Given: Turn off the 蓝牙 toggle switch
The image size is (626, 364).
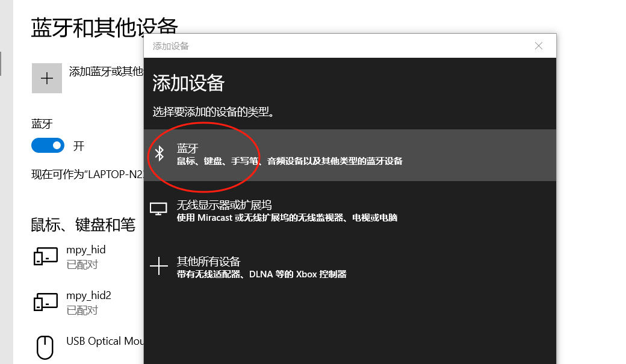Looking at the screenshot, I should point(48,146).
